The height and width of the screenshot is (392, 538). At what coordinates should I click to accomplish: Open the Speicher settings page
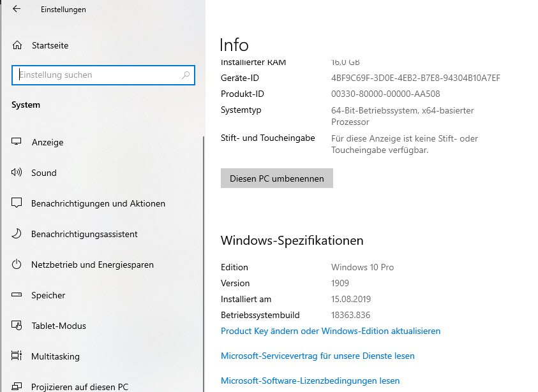pyautogui.click(x=49, y=295)
